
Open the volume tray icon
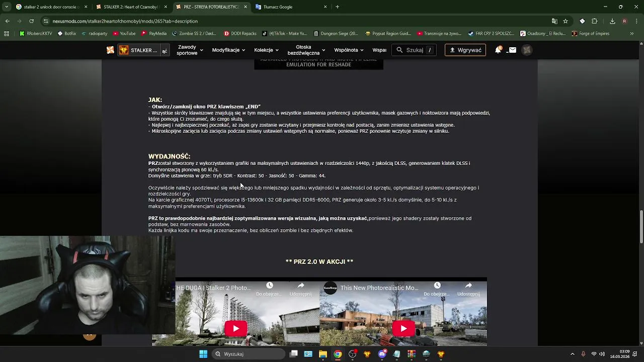pyautogui.click(x=602, y=354)
